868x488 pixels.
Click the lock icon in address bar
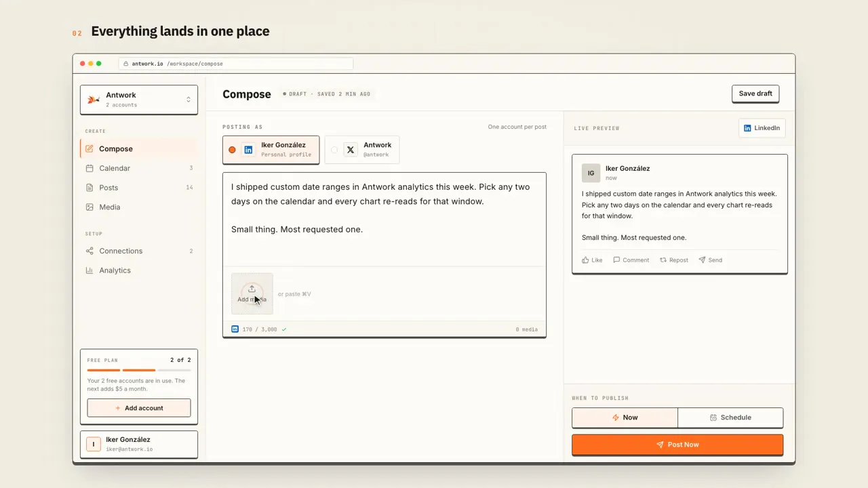[x=126, y=64]
